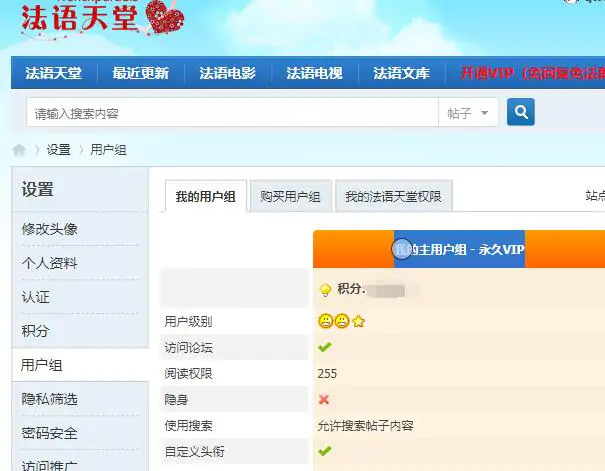Focus the 请输入搜索内容 search field

pyautogui.click(x=233, y=113)
